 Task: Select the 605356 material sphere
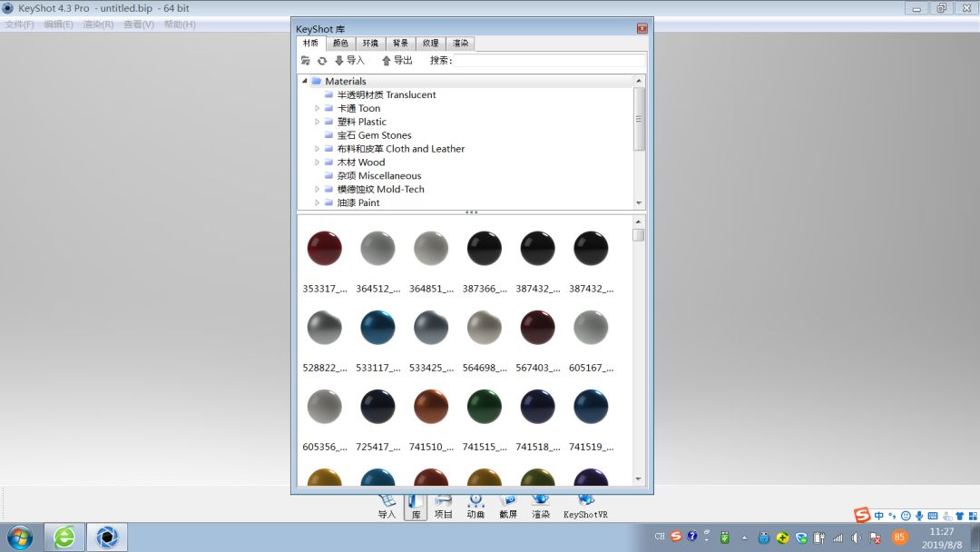324,407
